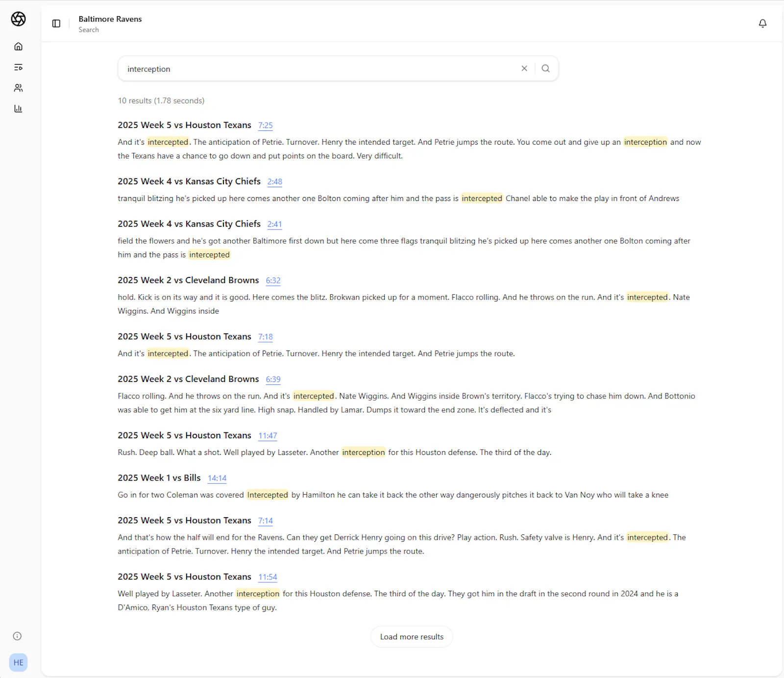Open the Home page from sidebar
Viewport: 784px width, 678px height.
tap(18, 47)
